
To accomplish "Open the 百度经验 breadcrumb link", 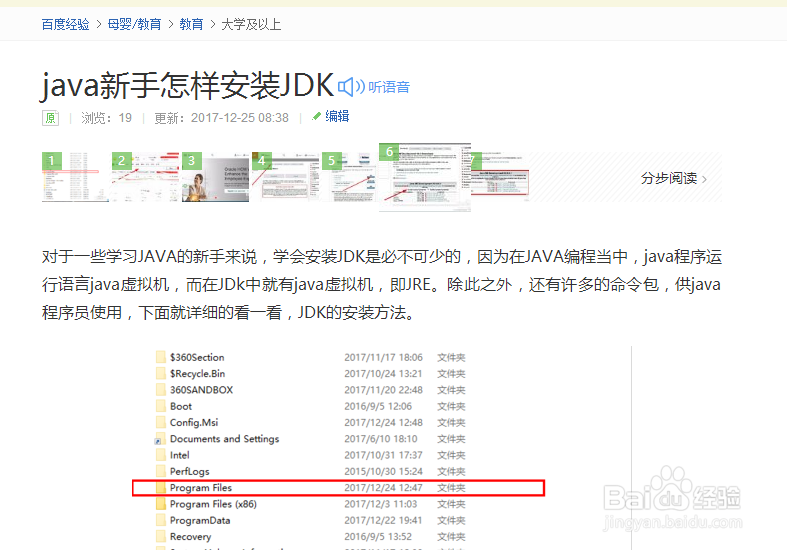I will coord(65,24).
